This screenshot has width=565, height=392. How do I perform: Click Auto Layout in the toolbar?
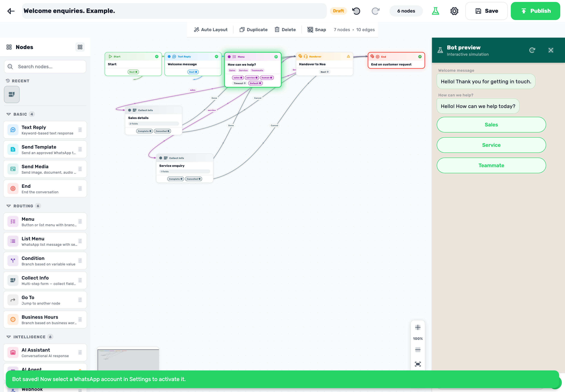click(x=211, y=30)
